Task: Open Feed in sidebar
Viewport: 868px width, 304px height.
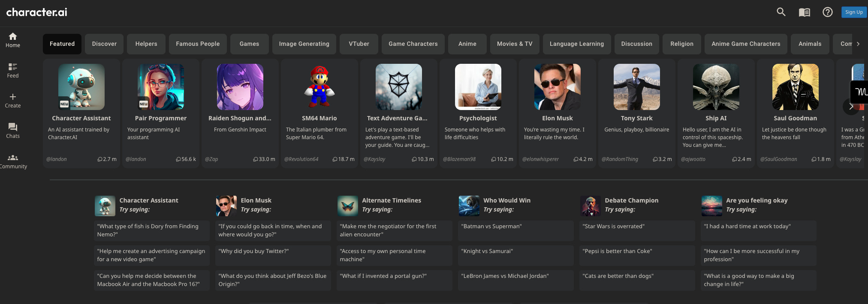Action: tap(13, 71)
